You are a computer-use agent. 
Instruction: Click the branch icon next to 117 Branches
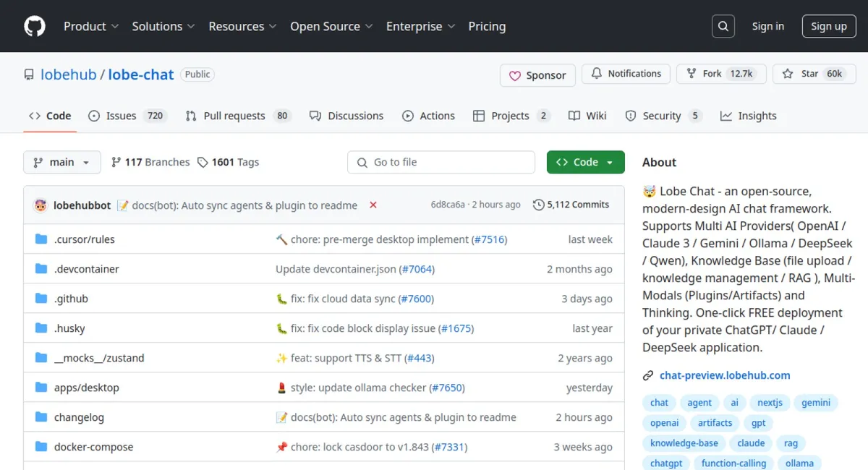[116, 163]
